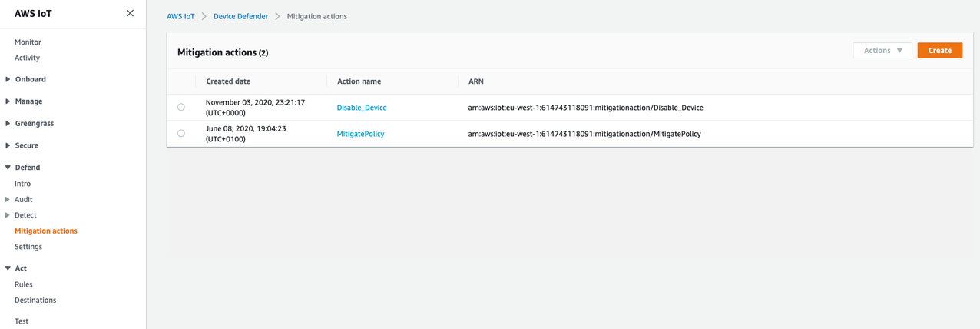The height and width of the screenshot is (329, 980).
Task: Click the orange Create button
Action: coord(939,51)
